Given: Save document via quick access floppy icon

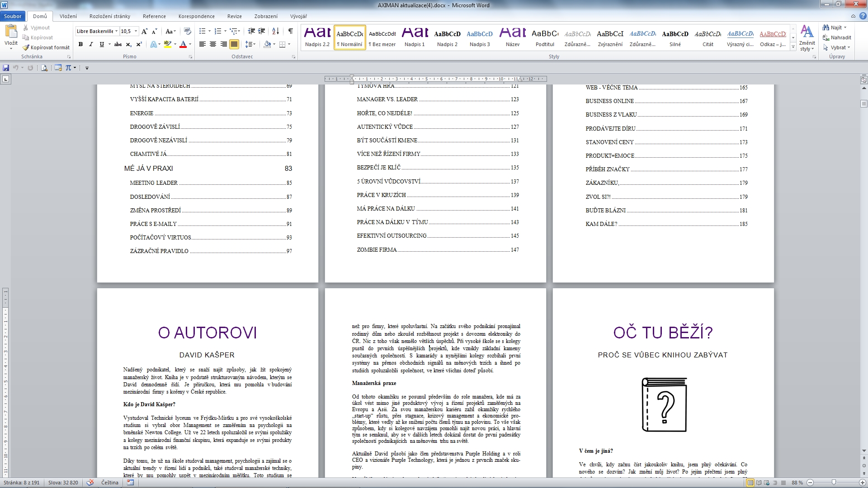Looking at the screenshot, I should pos(6,68).
